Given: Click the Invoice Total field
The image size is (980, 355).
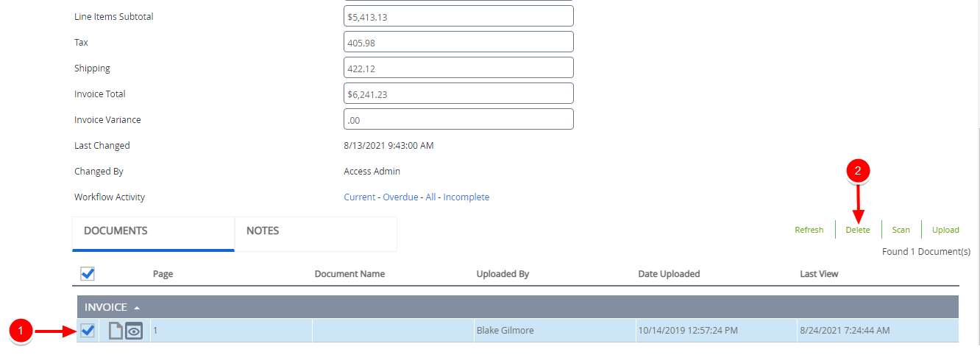Looking at the screenshot, I should (x=458, y=94).
